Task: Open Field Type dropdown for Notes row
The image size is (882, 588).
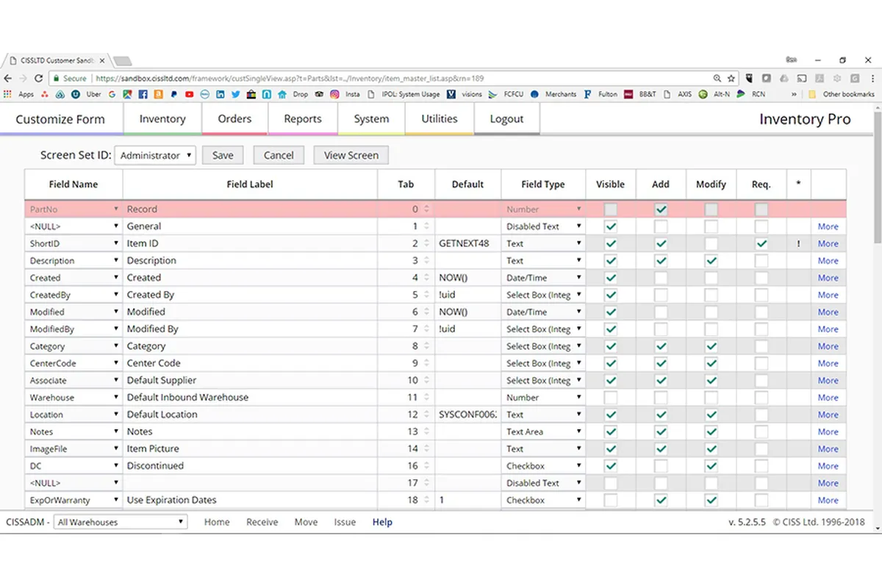Action: [x=543, y=432]
